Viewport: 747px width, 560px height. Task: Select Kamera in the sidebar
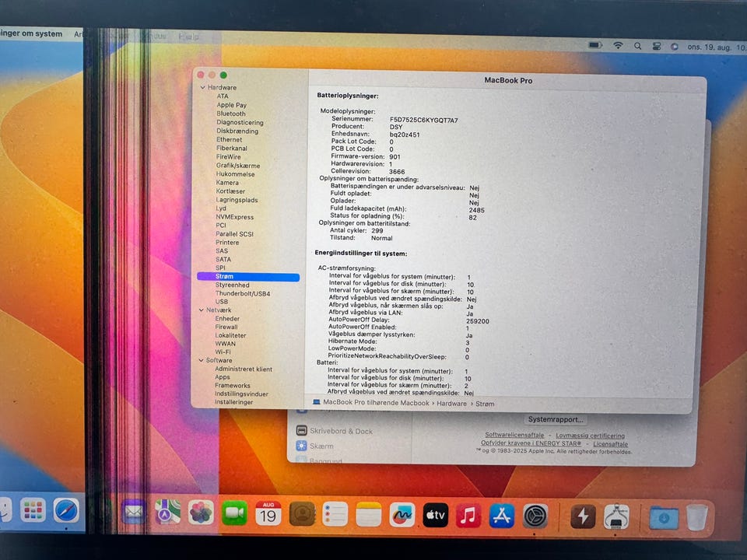pos(227,182)
